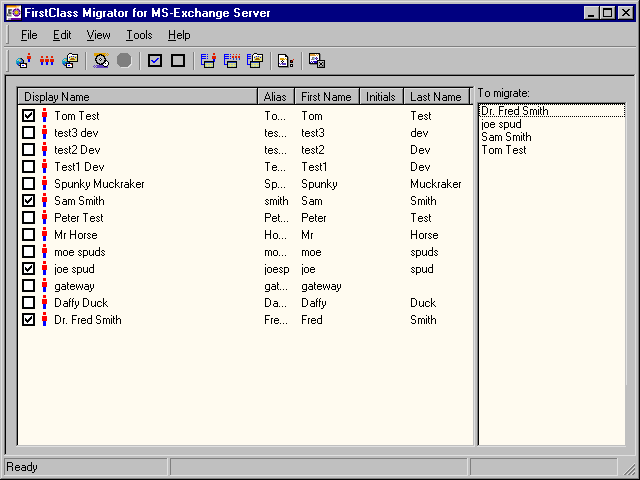The image size is (640, 480).
Task: Start migration with the gear icon
Action: 101,61
